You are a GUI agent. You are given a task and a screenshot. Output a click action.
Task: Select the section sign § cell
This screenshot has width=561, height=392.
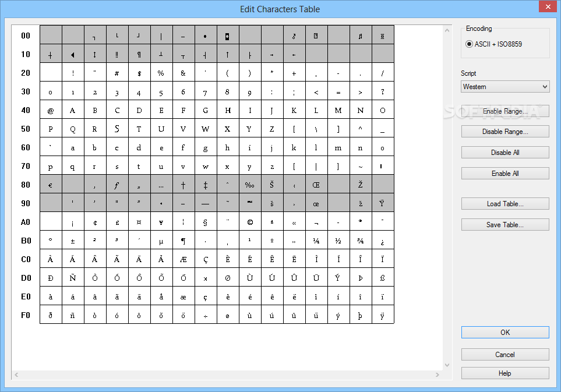click(206, 222)
